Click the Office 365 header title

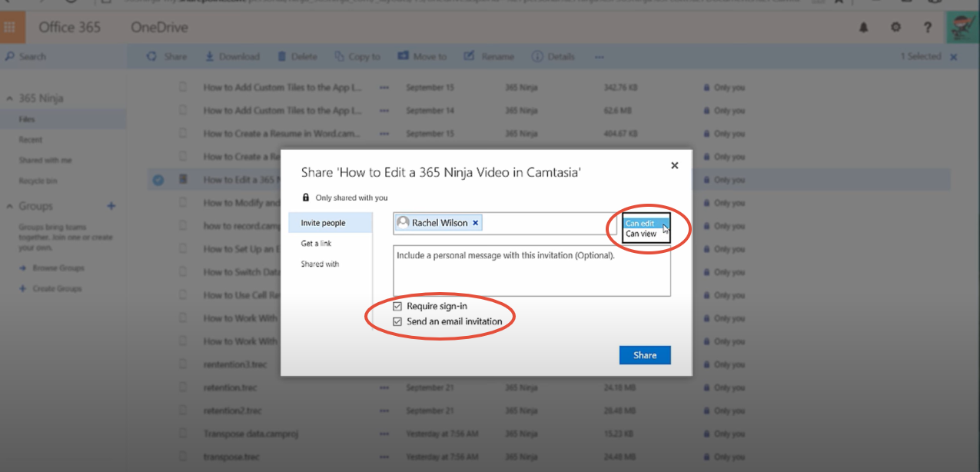click(x=70, y=28)
